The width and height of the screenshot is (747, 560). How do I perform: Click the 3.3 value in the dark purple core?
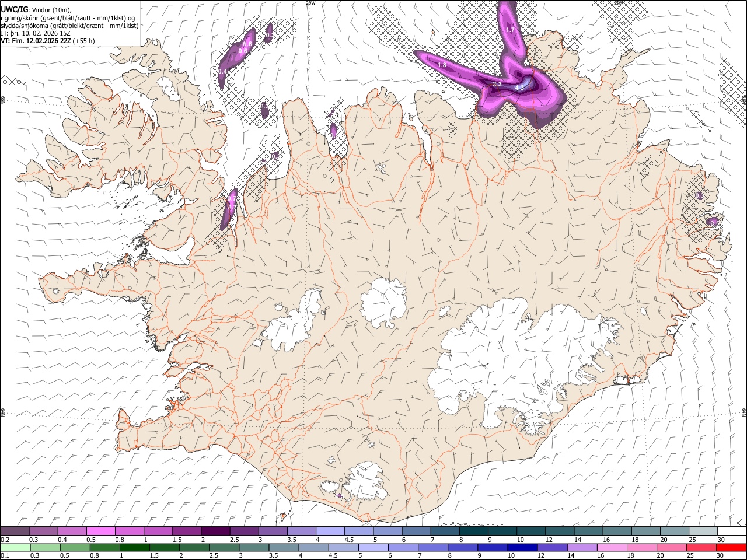(497, 85)
